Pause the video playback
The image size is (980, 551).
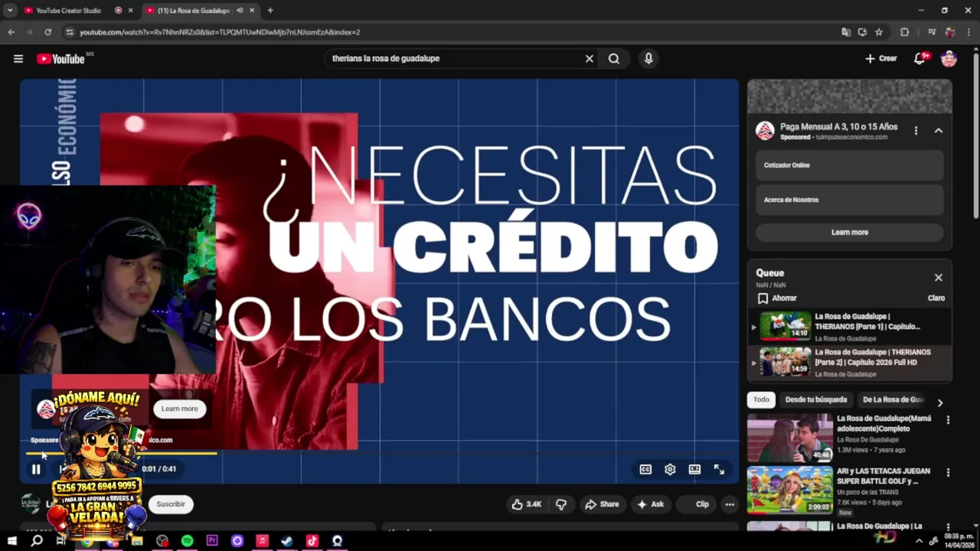36,469
